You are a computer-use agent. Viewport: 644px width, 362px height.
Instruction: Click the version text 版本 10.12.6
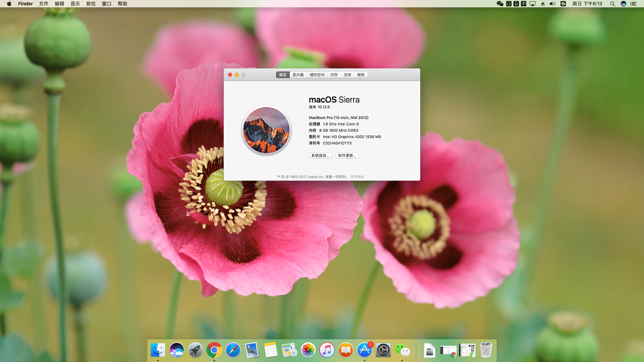tap(319, 107)
